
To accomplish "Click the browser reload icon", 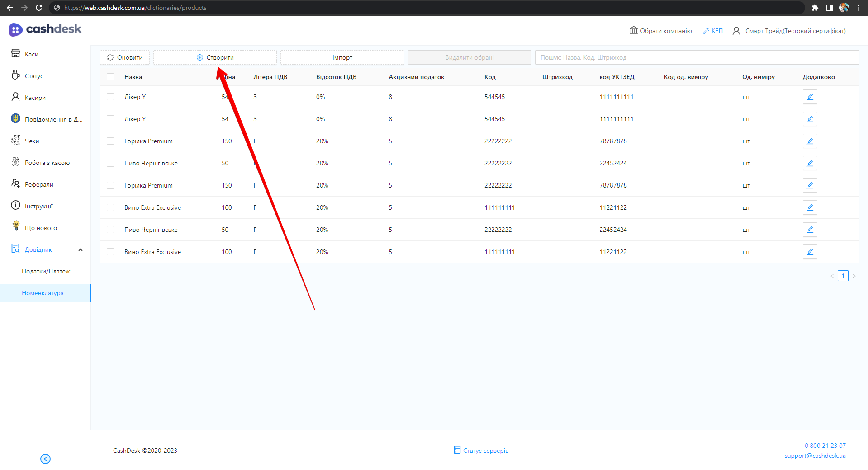I will (39, 8).
